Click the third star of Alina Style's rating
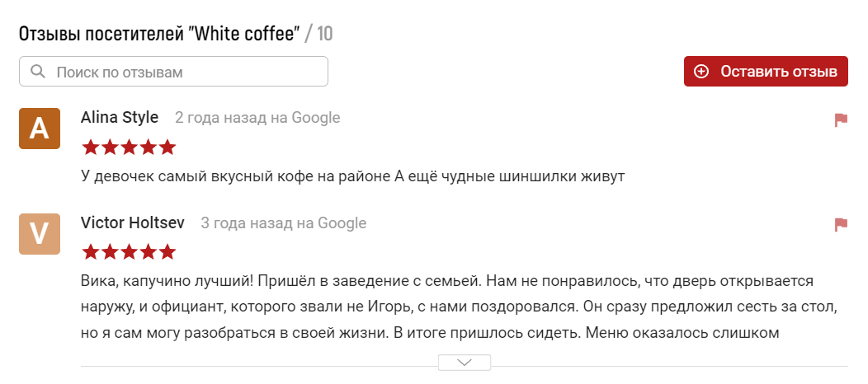Screen dimensions: 868x384 [x=129, y=148]
